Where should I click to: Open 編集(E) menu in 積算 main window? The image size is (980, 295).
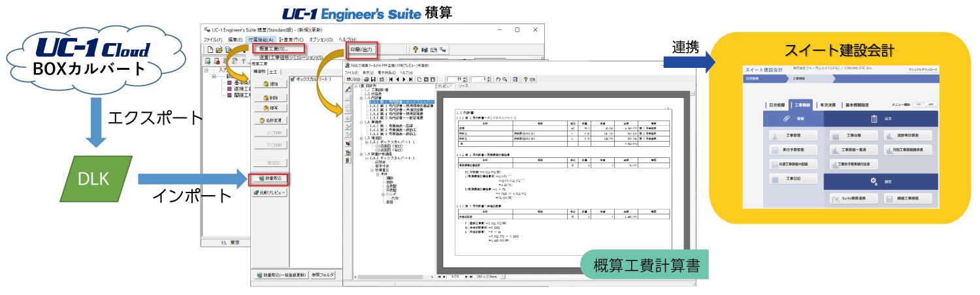tap(236, 39)
